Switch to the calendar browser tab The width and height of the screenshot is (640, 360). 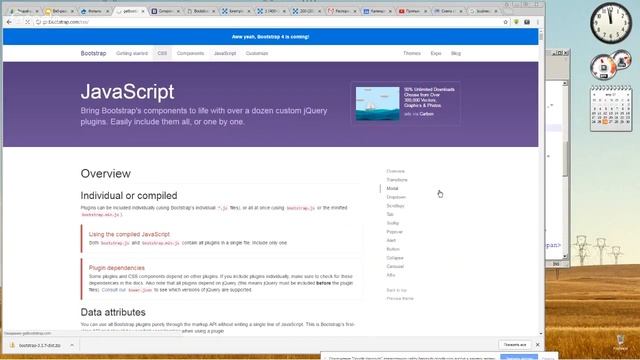click(x=378, y=11)
